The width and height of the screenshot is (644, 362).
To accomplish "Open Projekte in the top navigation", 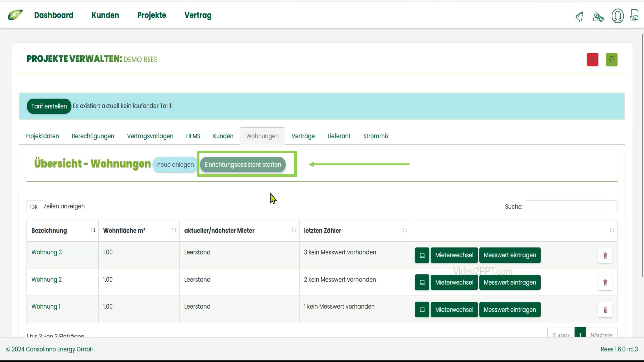I will (x=151, y=15).
